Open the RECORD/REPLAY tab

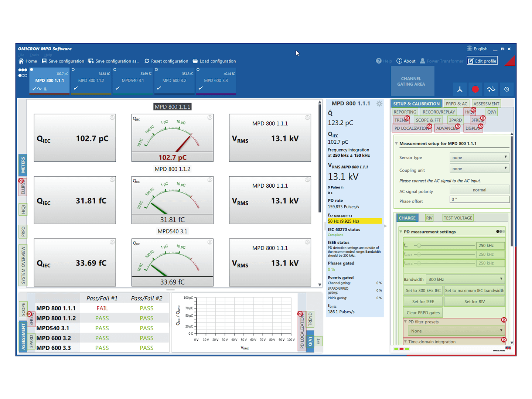coord(439,112)
